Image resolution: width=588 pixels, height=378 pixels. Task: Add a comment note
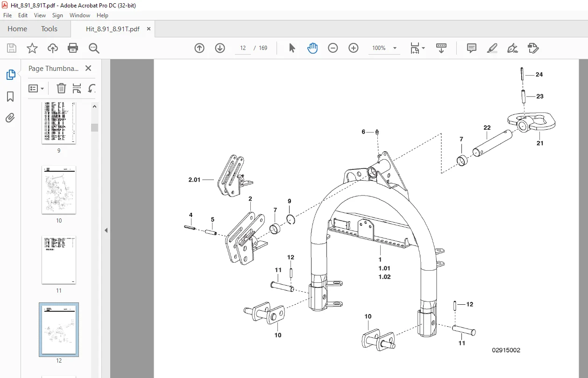click(472, 48)
